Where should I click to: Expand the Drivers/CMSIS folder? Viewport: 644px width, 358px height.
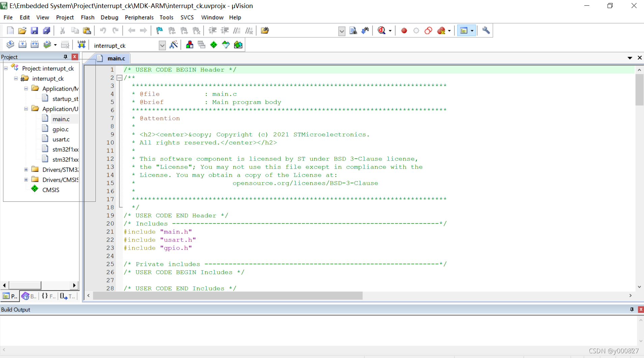[x=26, y=180]
